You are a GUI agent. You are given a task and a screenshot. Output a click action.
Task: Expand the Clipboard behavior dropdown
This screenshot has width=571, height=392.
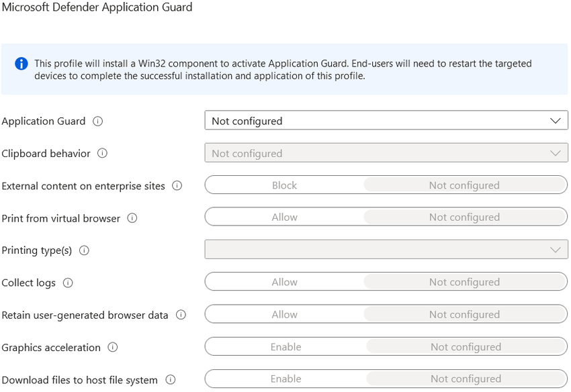pyautogui.click(x=556, y=153)
